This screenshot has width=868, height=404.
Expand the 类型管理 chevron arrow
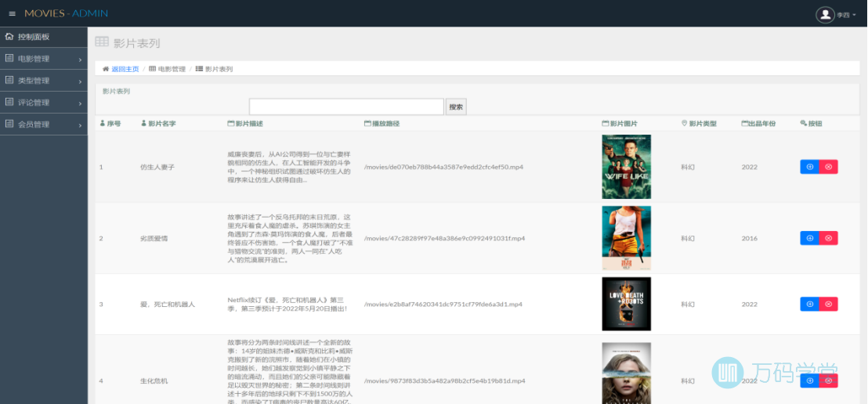(x=80, y=81)
